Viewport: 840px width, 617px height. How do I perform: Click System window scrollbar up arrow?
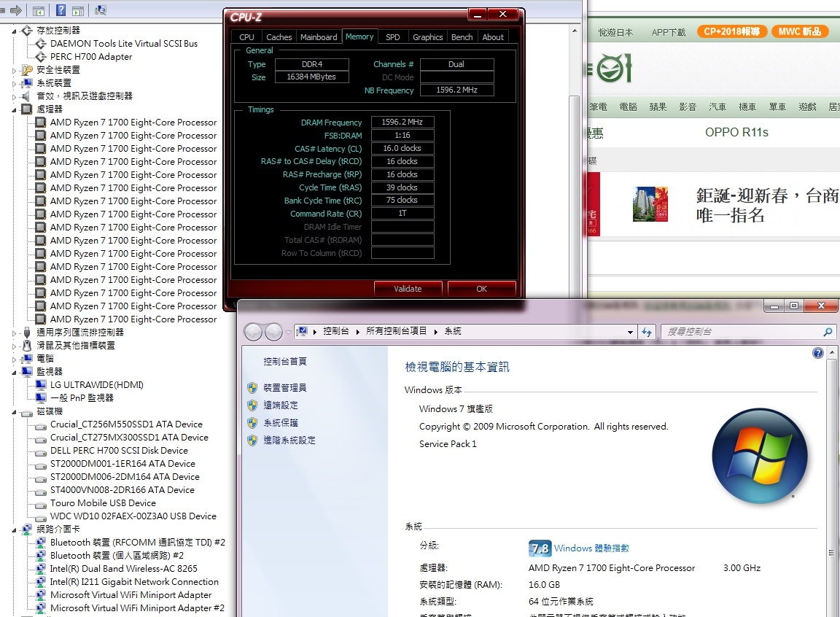pos(831,352)
